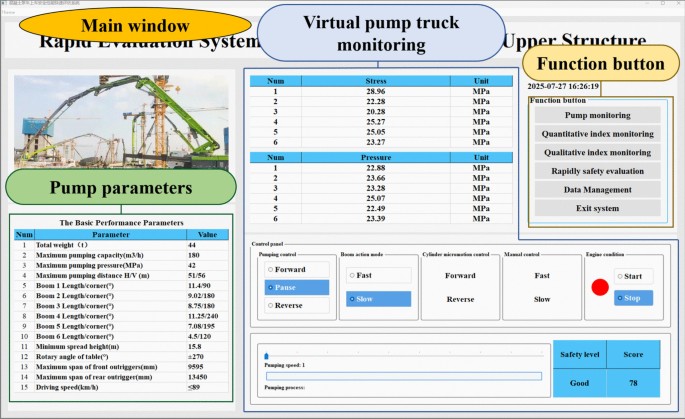The height and width of the screenshot is (419, 685).
Task: Select Forward in Pumping control
Action: point(297,270)
